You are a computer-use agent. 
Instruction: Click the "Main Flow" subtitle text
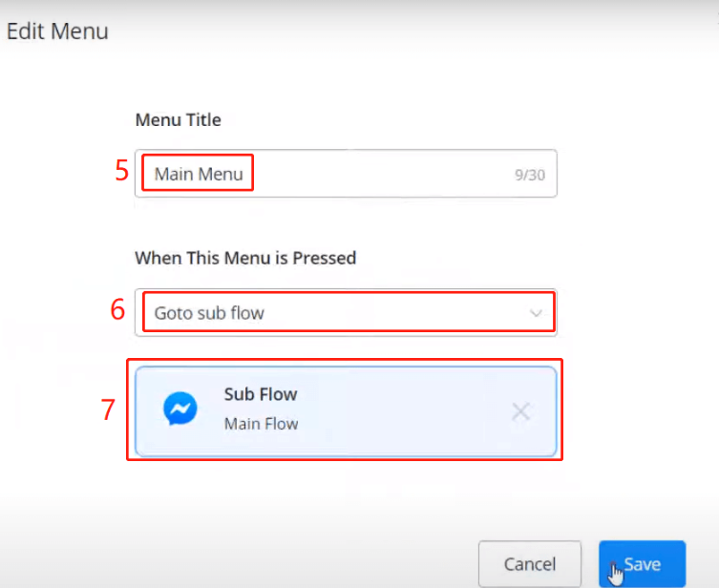[x=261, y=424]
